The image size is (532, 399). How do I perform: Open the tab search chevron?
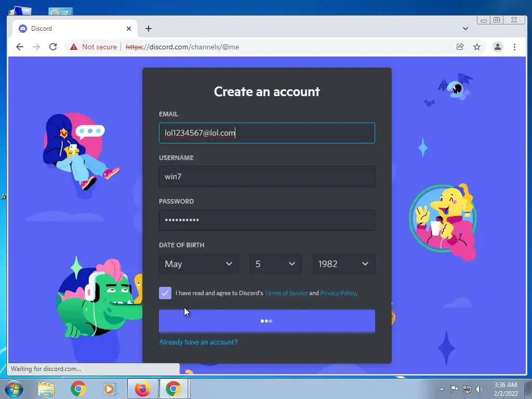465,29
